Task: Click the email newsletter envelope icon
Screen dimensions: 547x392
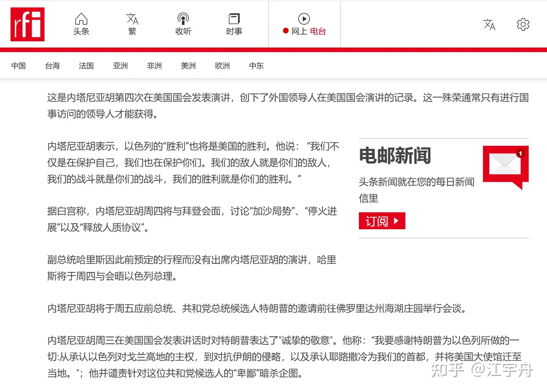Action: (506, 167)
